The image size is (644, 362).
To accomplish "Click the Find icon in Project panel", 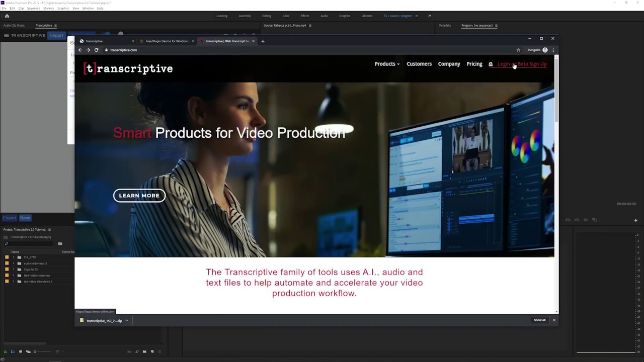I will [137, 351].
